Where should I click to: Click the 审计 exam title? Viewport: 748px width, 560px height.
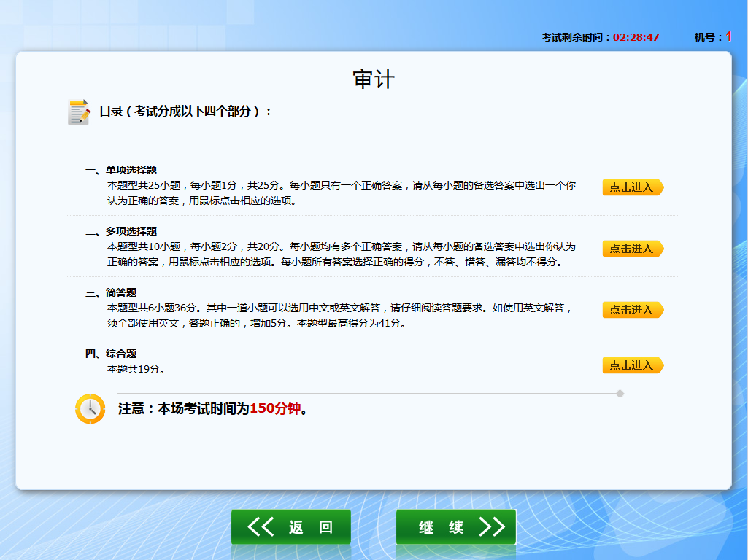pos(374,79)
